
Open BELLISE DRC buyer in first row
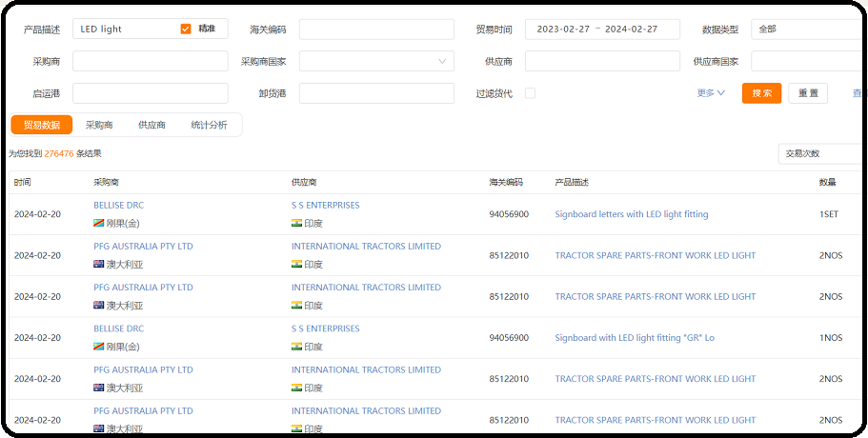pos(118,205)
